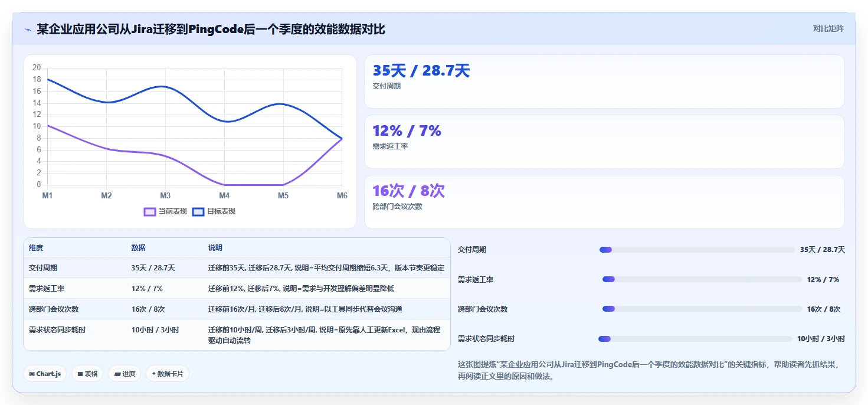Viewport: 868px width, 405px height.
Task: Select the 需求返工率 progress bar
Action: point(702,279)
